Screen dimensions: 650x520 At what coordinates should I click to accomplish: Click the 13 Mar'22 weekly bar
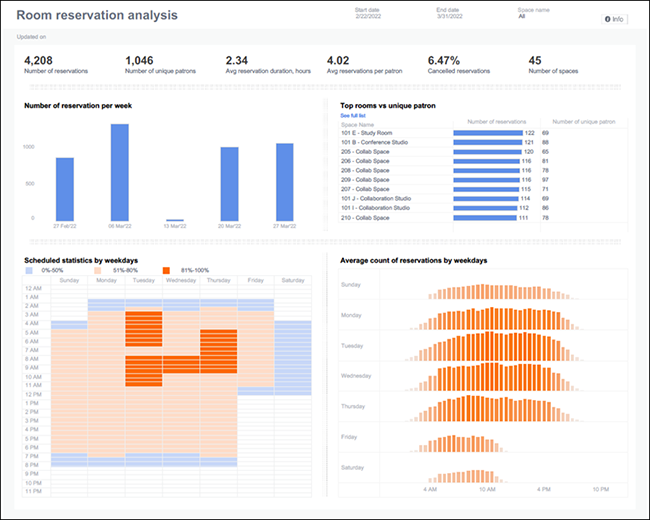pyautogui.click(x=175, y=220)
